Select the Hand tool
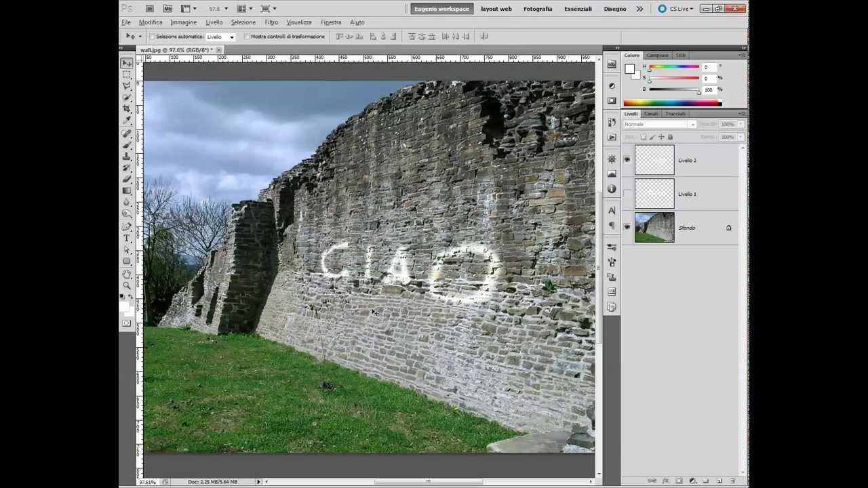Image resolution: width=868 pixels, height=488 pixels. pyautogui.click(x=127, y=274)
